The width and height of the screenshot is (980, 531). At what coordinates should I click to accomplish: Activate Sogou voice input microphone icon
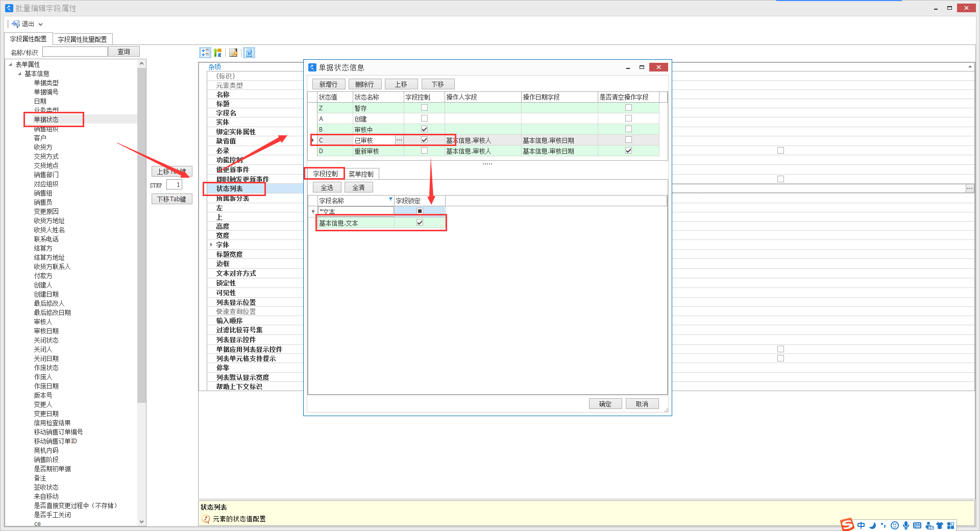click(x=906, y=525)
